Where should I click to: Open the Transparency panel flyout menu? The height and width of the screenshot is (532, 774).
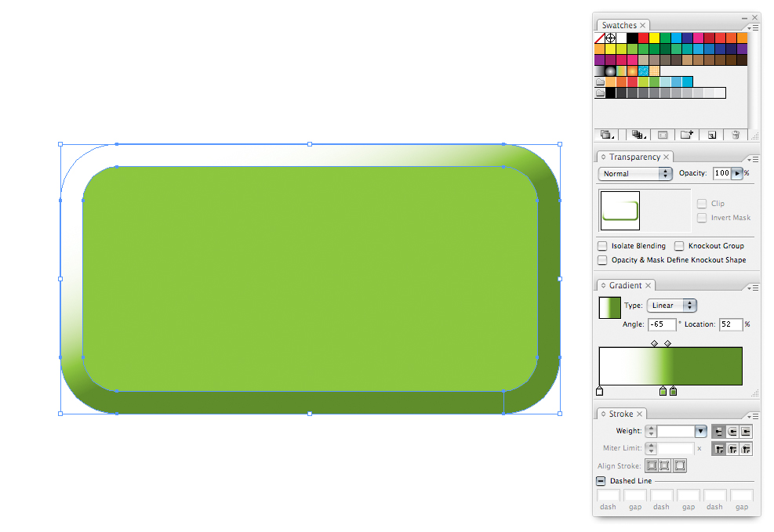pos(753,160)
